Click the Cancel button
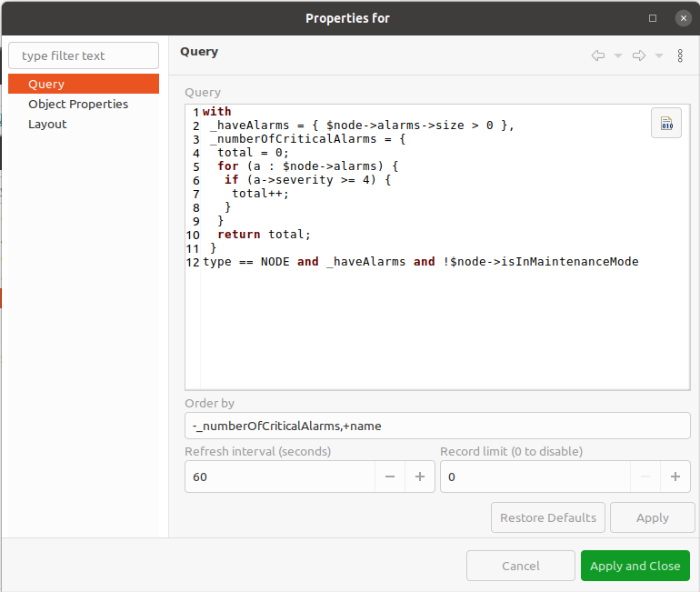 (521, 567)
